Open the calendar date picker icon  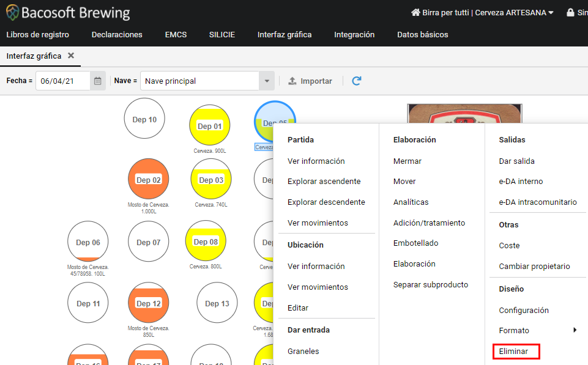tap(97, 81)
